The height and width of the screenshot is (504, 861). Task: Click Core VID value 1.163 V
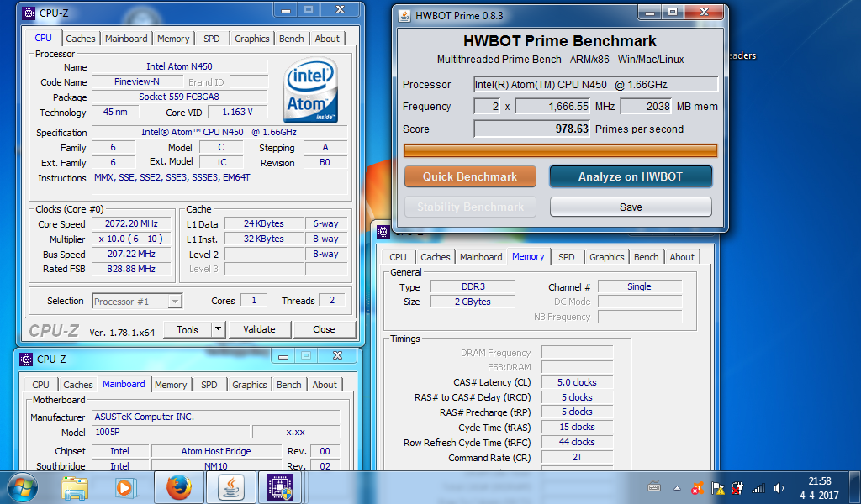(237, 112)
